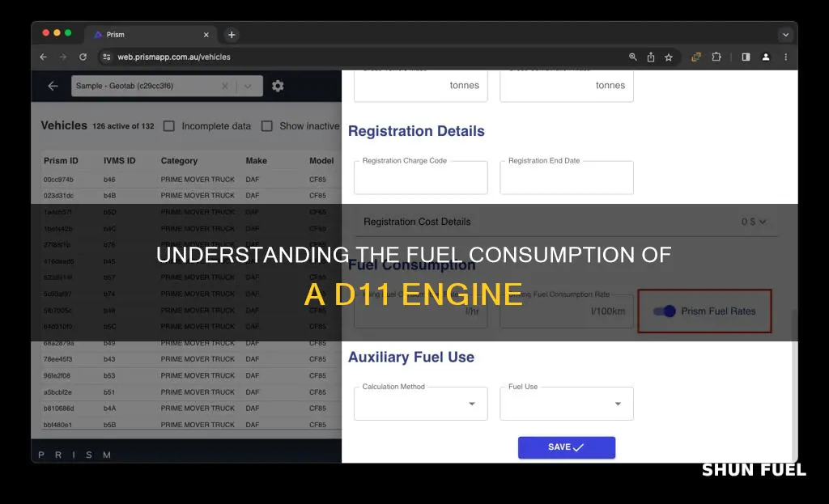Viewport: 829px width, 504px height.
Task: Tick the Show inactive checkbox
Action: click(x=267, y=126)
